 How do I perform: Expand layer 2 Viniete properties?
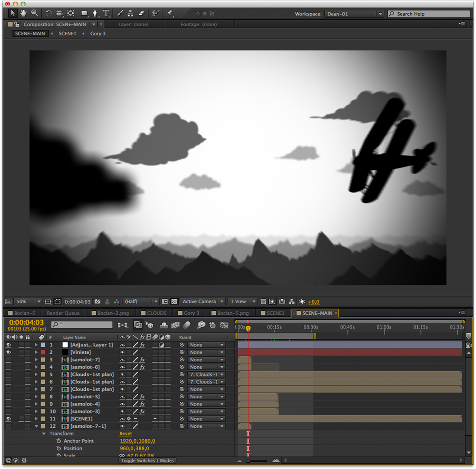[36, 352]
